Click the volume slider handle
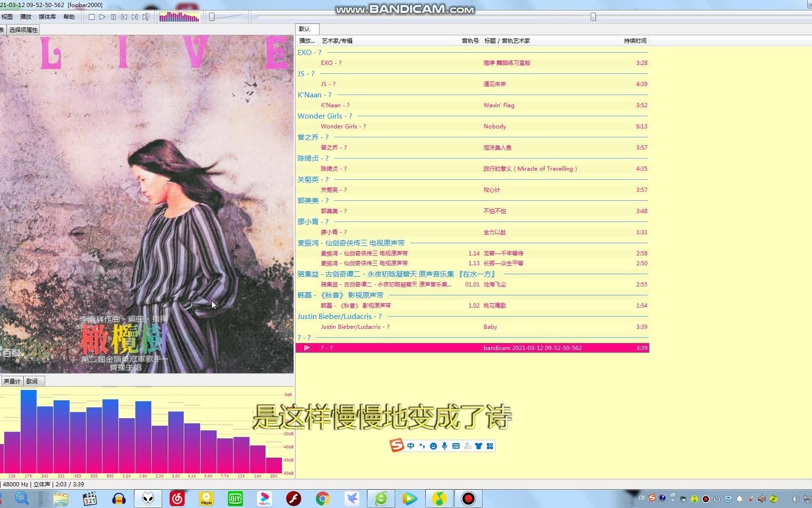Viewport: 812px width, 508px height. [212, 17]
